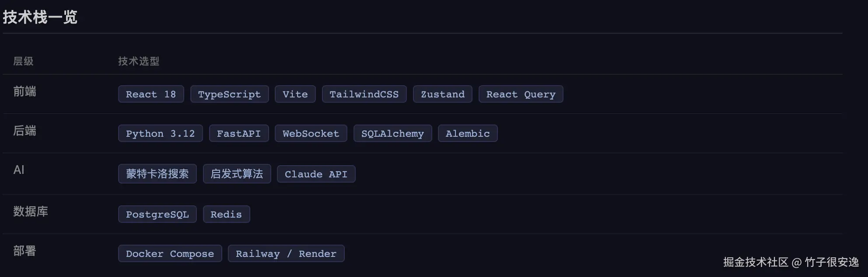The width and height of the screenshot is (868, 277).
Task: Click the 启发式算法 tag
Action: tap(237, 174)
